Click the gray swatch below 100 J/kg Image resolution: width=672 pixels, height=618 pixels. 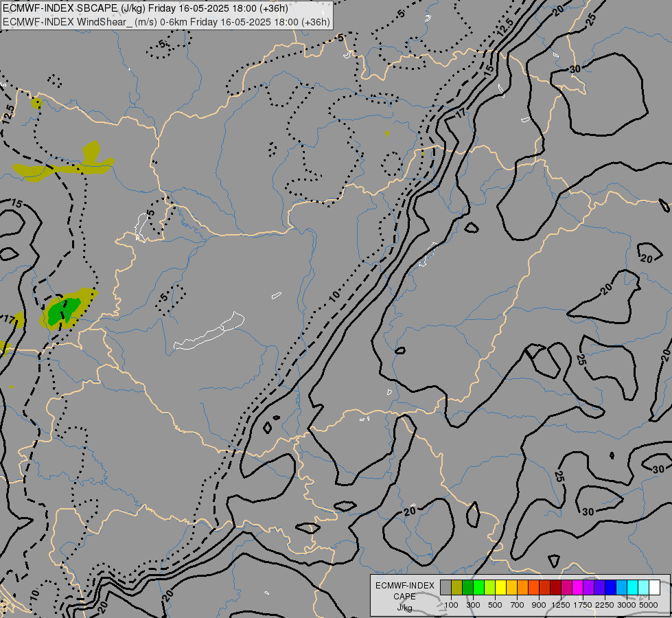[x=445, y=588]
